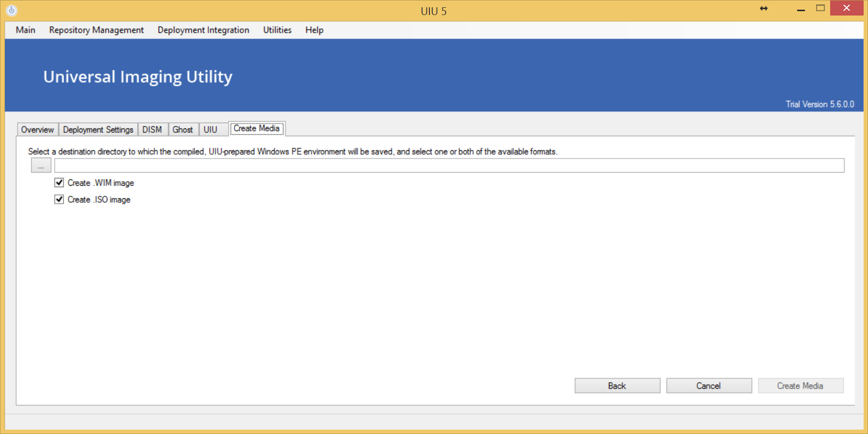
Task: Click the Trial Version 5.6.0.0 text
Action: tap(820, 104)
